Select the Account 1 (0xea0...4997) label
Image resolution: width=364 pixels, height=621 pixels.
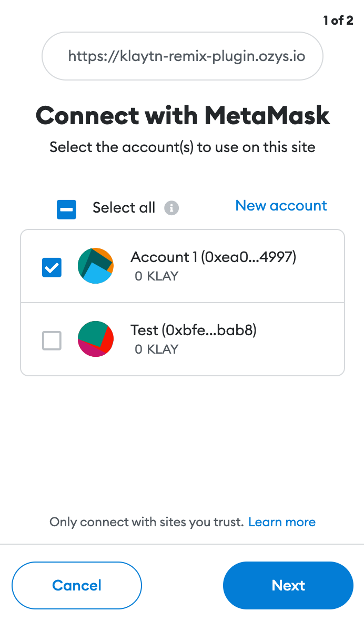coord(213,257)
